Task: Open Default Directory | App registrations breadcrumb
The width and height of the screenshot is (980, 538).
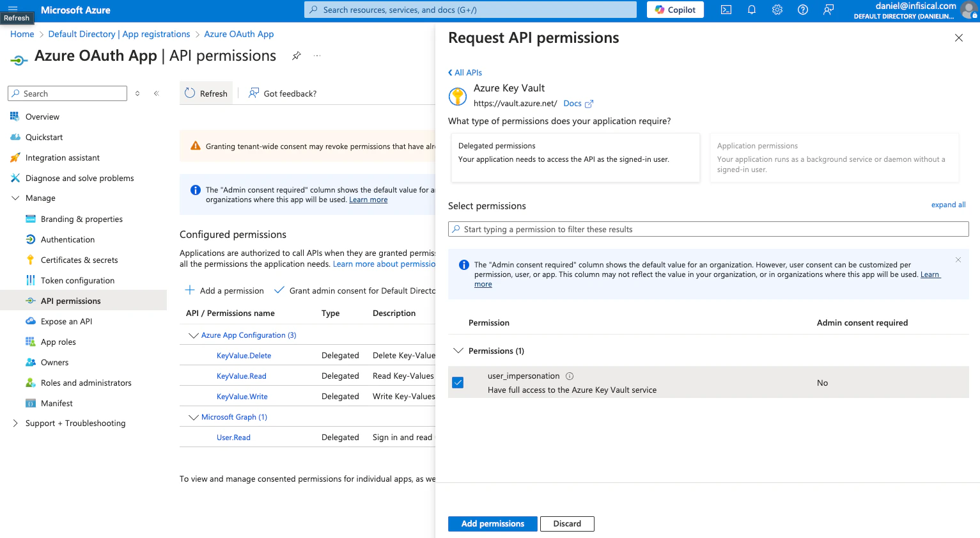Action: (119, 34)
